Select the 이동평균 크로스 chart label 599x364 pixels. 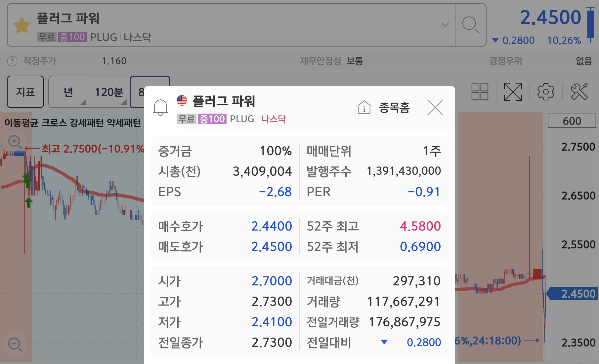36,123
